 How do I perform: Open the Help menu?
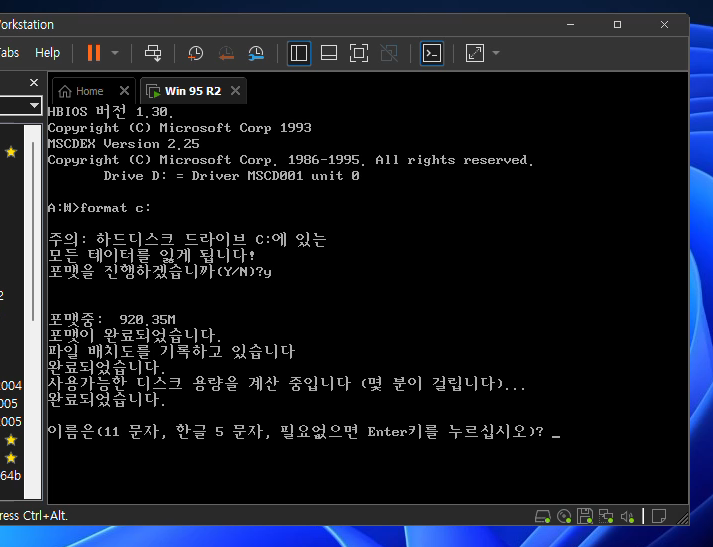(x=47, y=53)
